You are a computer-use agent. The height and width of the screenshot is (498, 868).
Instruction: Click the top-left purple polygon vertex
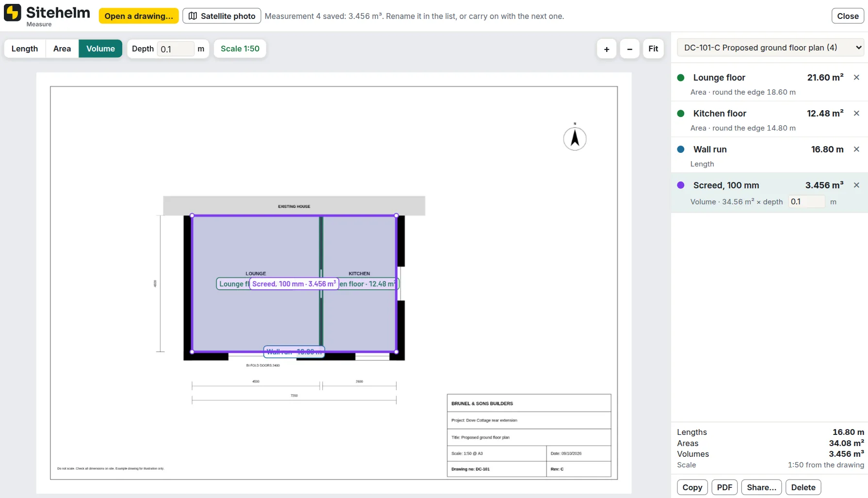192,216
